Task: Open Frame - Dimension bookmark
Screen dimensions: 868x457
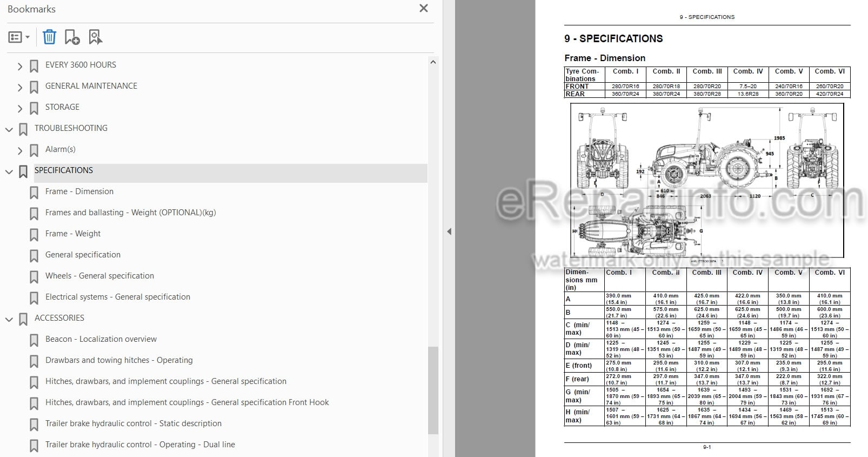Action: click(79, 191)
